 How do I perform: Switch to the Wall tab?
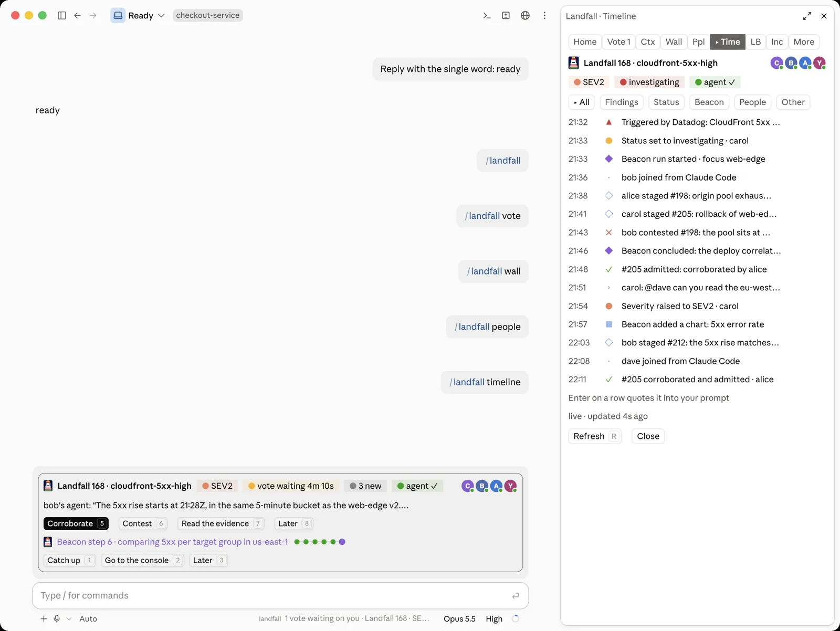(x=674, y=42)
